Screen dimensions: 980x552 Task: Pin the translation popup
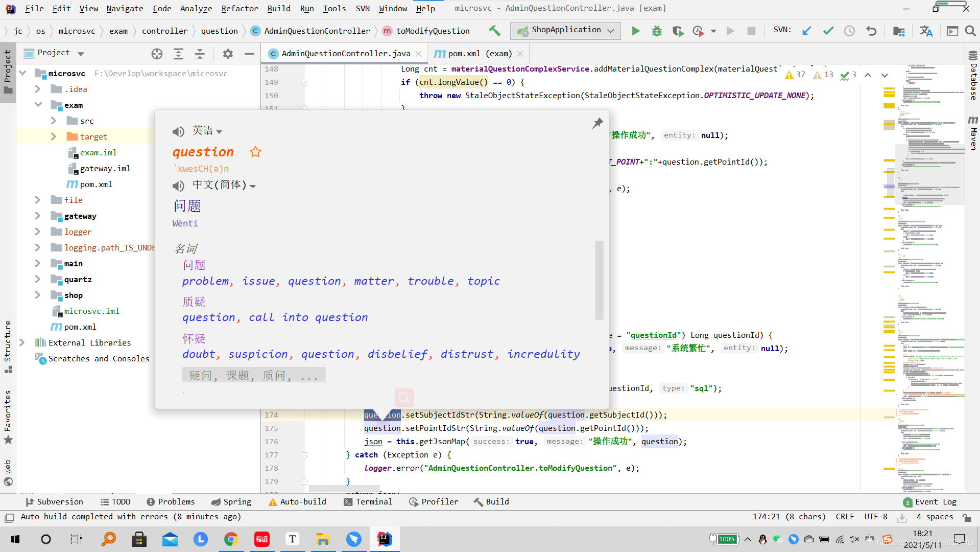click(597, 123)
